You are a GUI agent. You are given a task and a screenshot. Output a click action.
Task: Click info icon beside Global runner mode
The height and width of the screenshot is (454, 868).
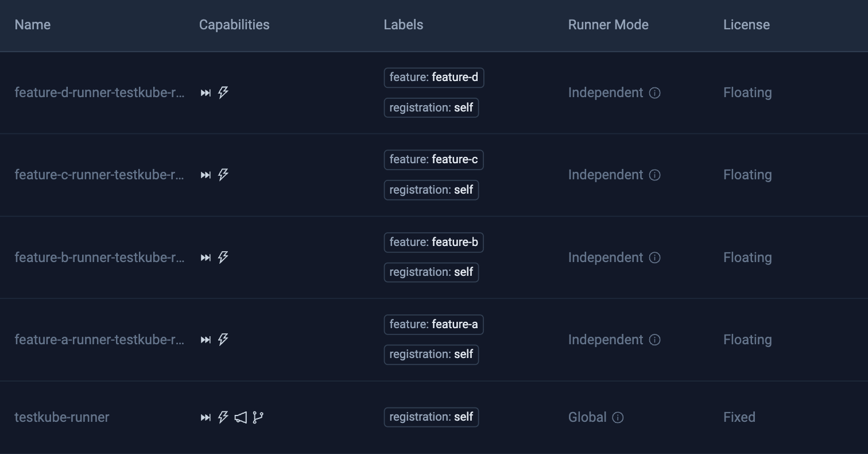618,417
